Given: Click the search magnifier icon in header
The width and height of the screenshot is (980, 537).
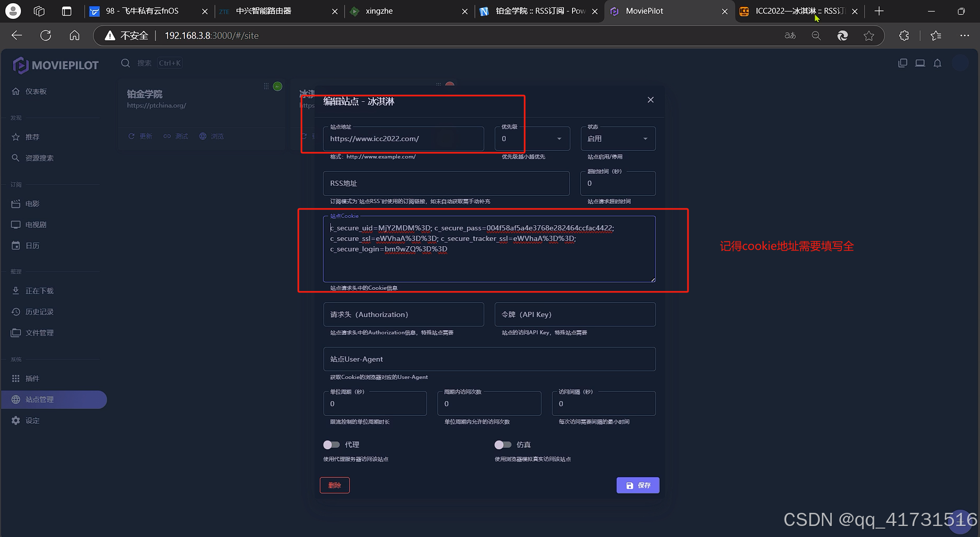Looking at the screenshot, I should (126, 63).
